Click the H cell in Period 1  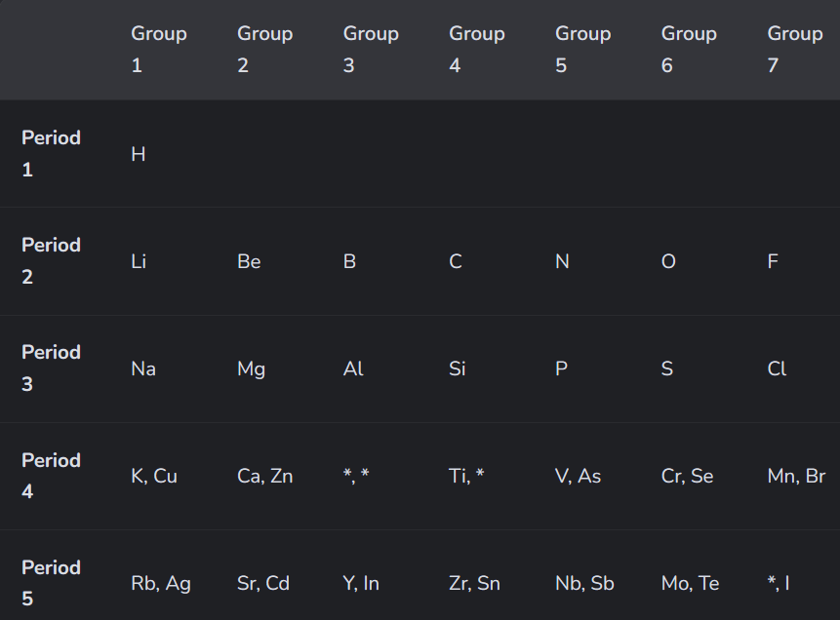point(139,154)
